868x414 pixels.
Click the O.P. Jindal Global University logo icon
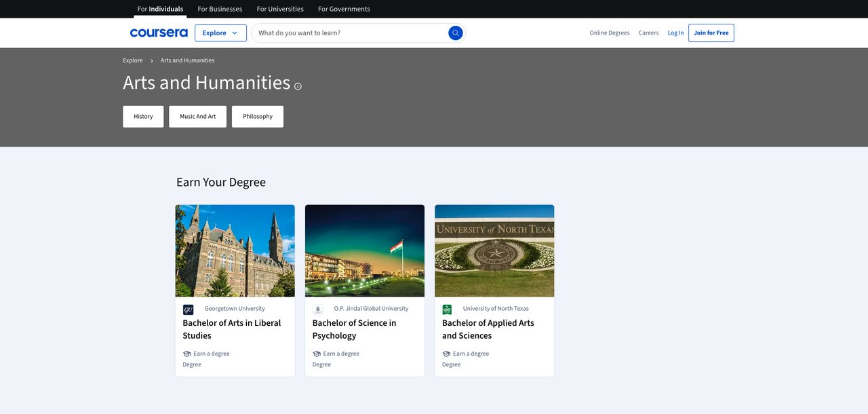click(x=318, y=309)
